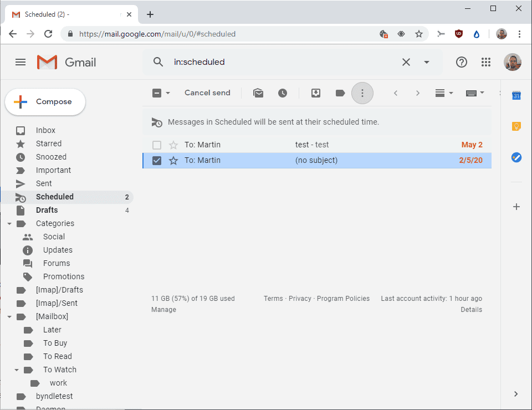
Task: Open the To Read label
Action: (x=57, y=356)
